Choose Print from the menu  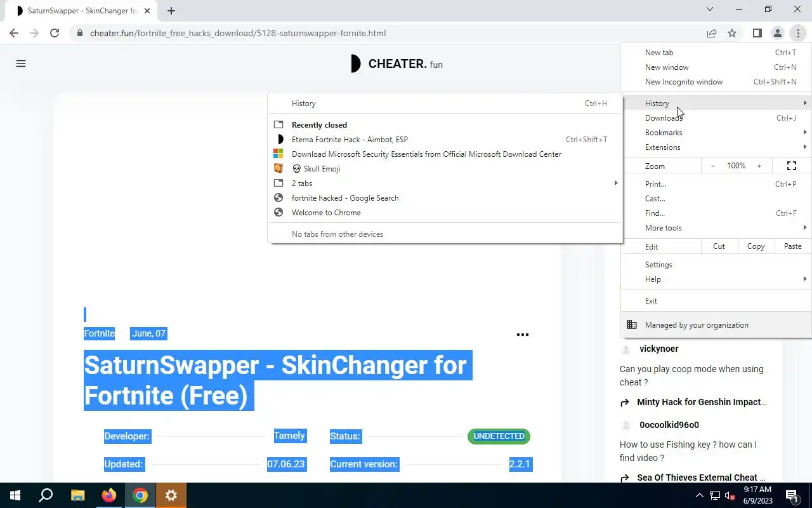(716, 184)
